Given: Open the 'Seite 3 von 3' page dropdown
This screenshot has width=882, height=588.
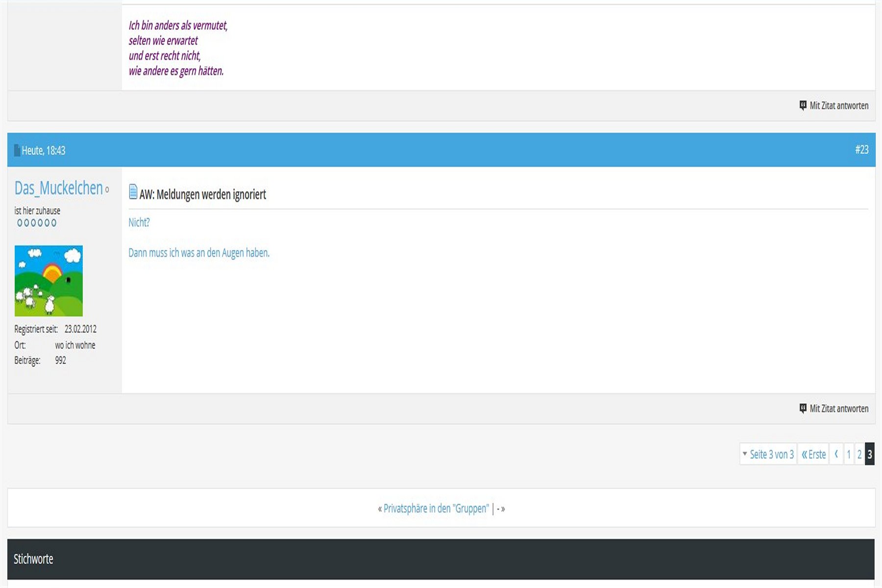Looking at the screenshot, I should (768, 454).
